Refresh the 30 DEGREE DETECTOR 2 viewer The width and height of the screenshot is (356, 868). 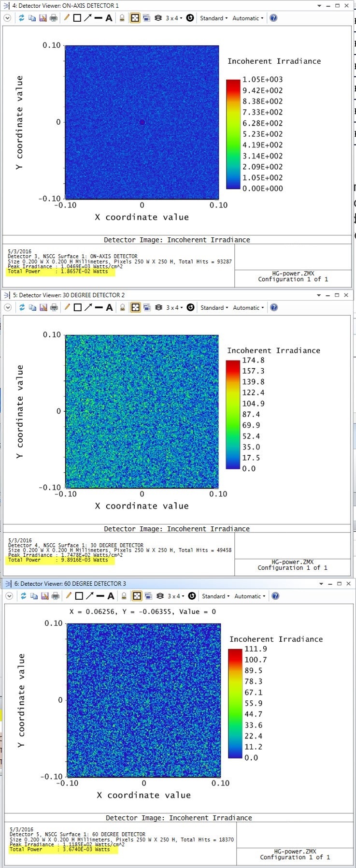[22, 307]
